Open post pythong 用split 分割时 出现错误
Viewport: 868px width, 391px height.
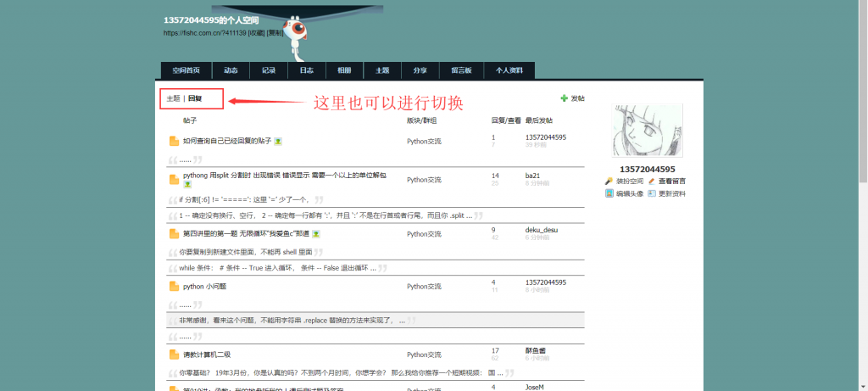coord(285,176)
